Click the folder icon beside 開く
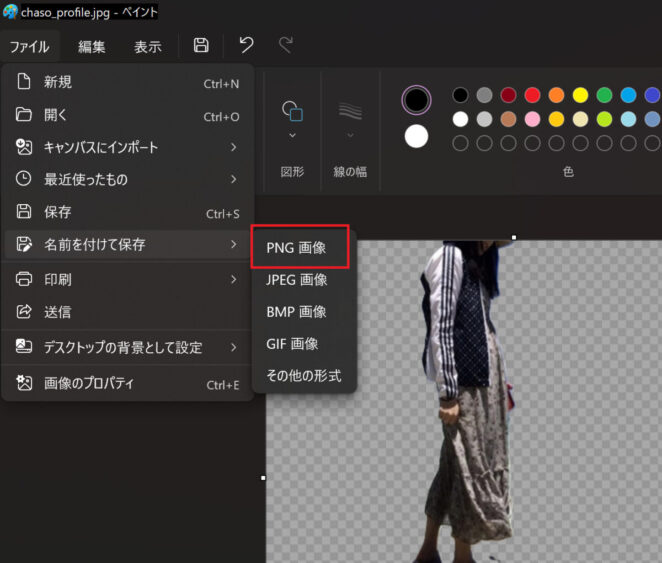The image size is (662, 563). click(x=24, y=114)
